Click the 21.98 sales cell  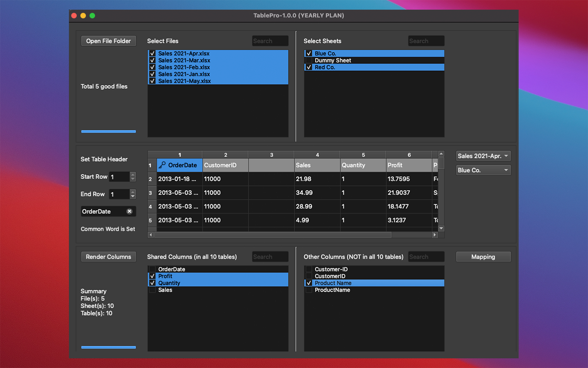(x=317, y=179)
